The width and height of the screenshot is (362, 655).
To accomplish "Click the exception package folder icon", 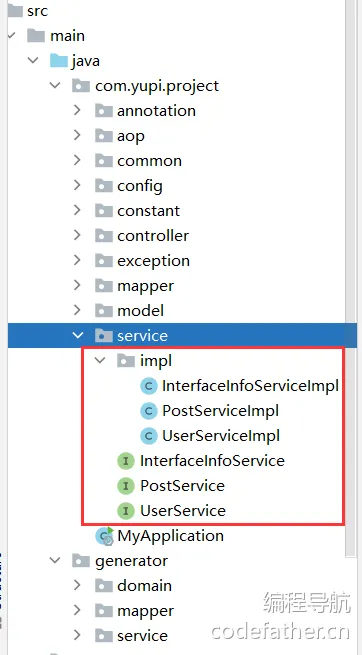I will coord(104,261).
